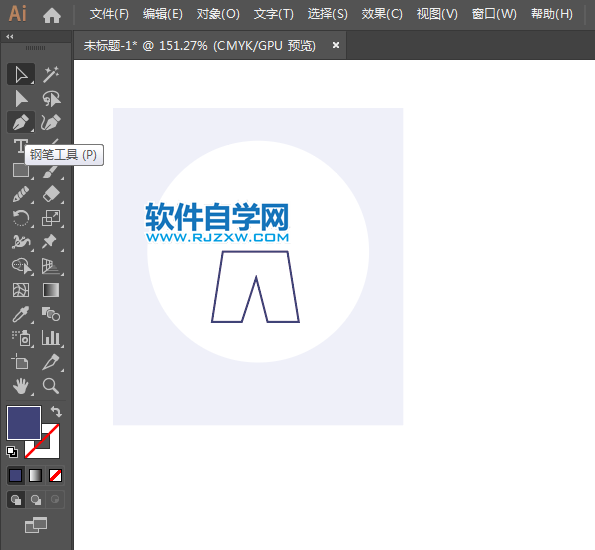Change screen mode button
595x550 pixels.
[x=36, y=525]
